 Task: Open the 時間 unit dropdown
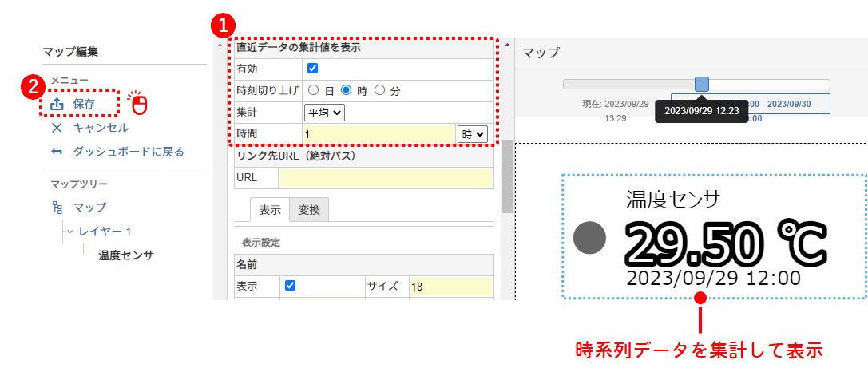[472, 133]
